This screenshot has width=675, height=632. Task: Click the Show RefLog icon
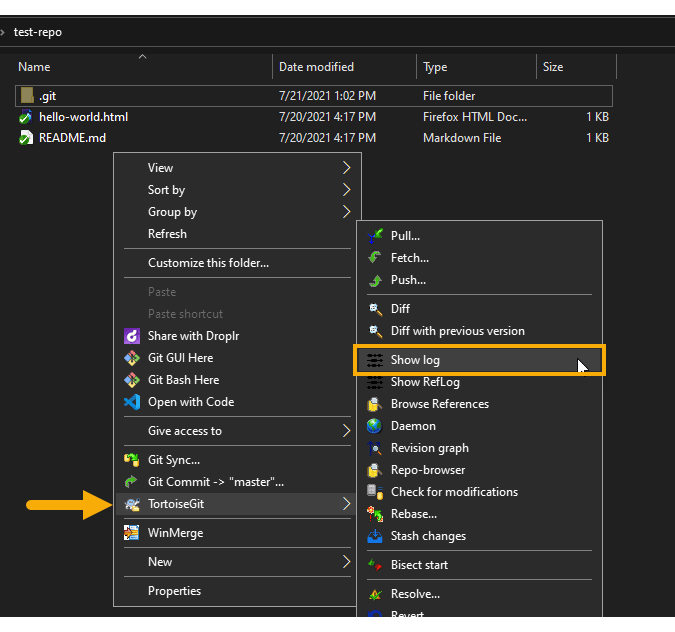point(375,382)
